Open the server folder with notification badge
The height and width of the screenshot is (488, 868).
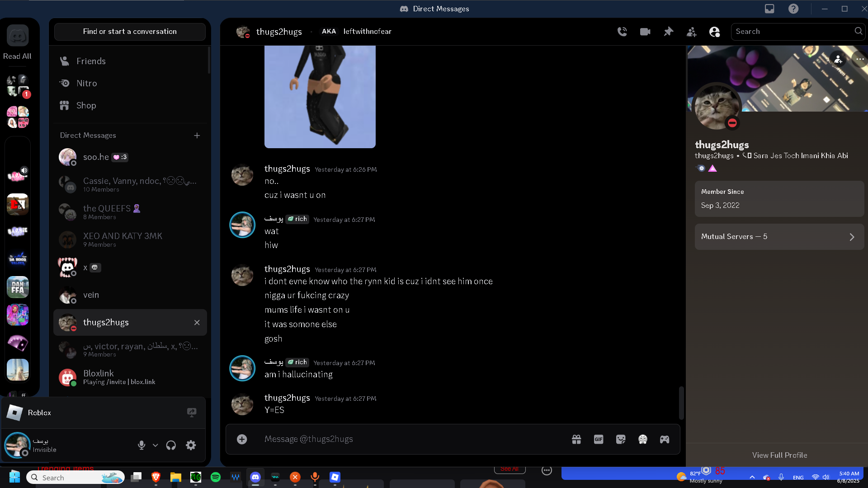18,86
